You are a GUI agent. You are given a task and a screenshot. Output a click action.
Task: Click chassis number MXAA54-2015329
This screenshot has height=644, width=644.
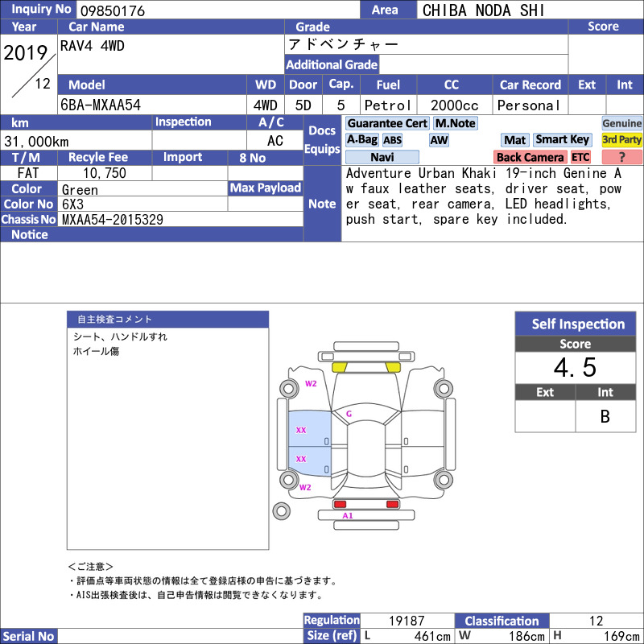[x=113, y=220]
